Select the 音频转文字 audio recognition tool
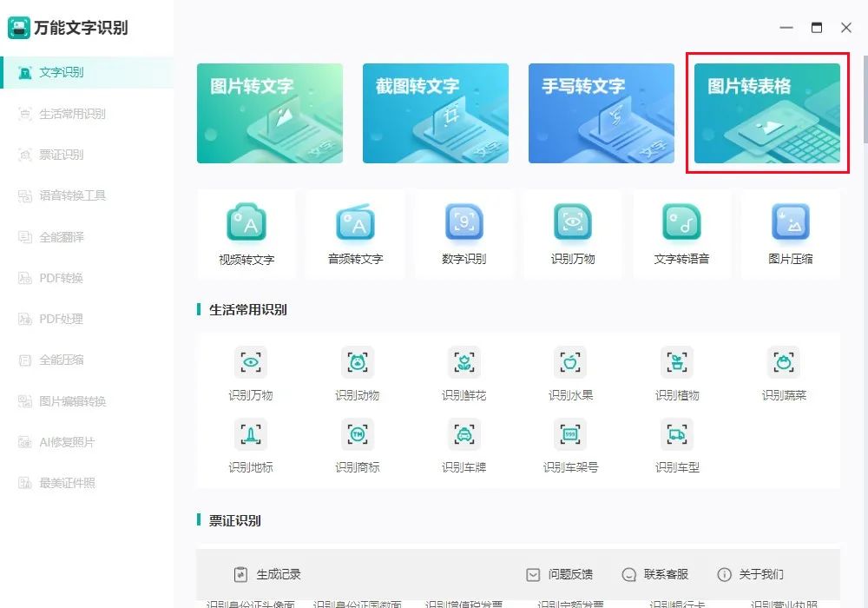The width and height of the screenshot is (868, 608). 356,233
